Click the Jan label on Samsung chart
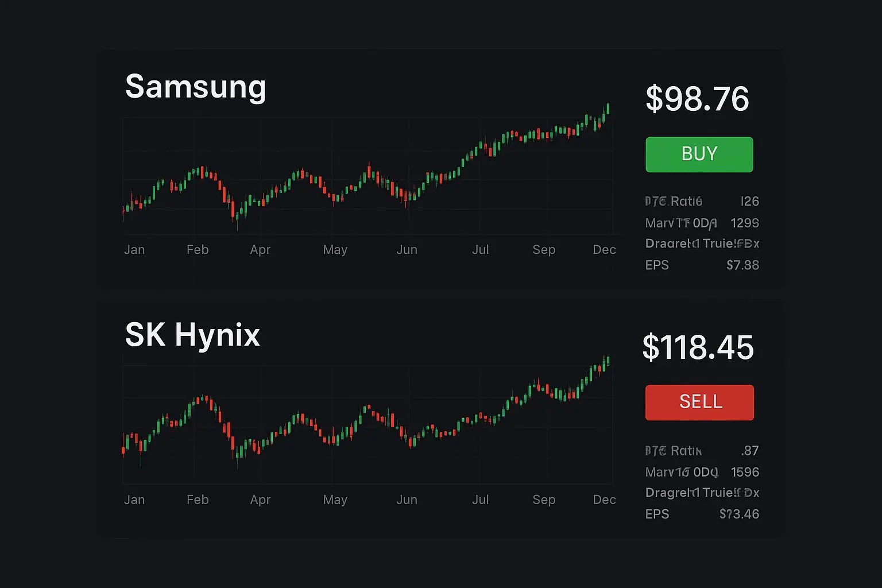 (134, 250)
